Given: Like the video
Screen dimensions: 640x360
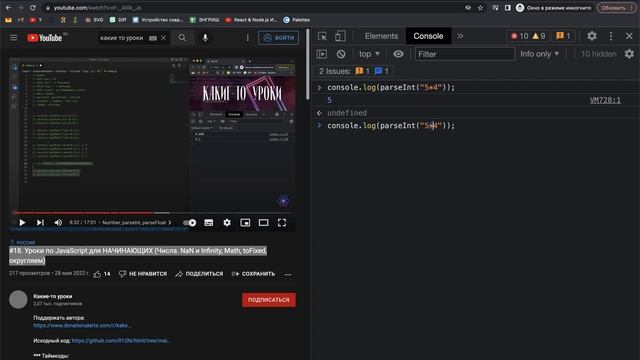Looking at the screenshot, I should pyautogui.click(x=102, y=274).
